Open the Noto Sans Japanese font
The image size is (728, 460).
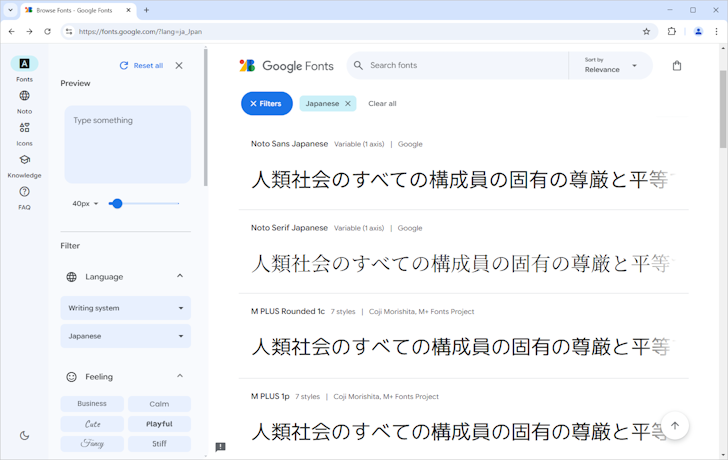[x=289, y=144]
